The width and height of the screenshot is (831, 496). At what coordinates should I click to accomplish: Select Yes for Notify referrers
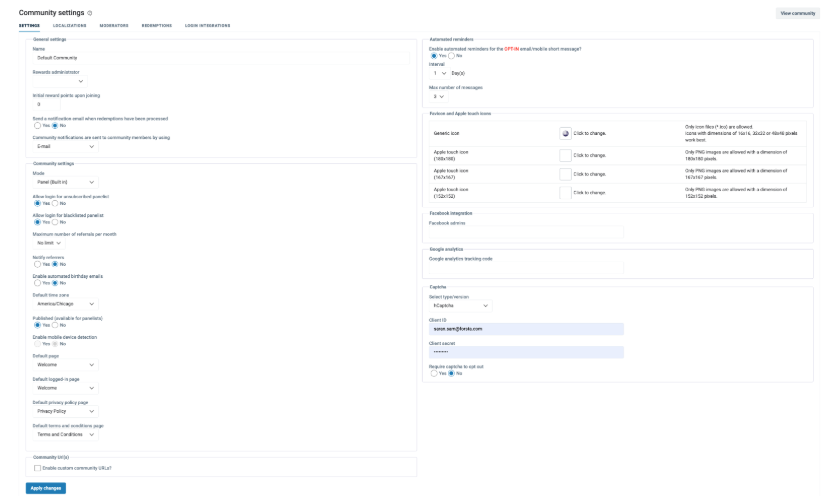[x=37, y=264]
